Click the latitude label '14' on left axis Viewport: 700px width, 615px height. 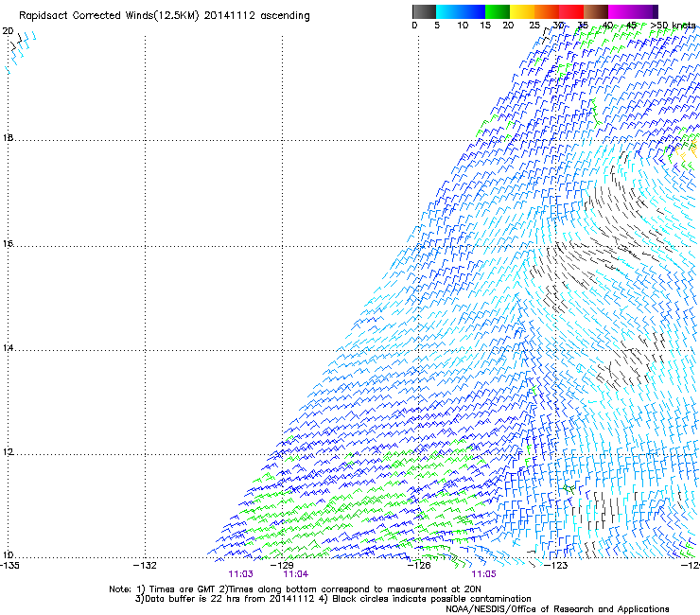(x=8, y=347)
